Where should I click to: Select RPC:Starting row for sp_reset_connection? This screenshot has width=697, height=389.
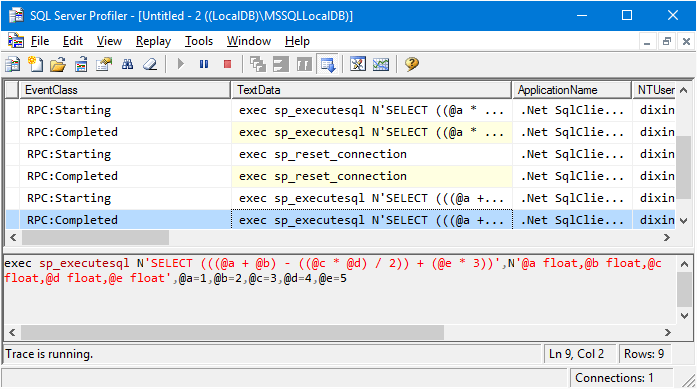click(340, 154)
